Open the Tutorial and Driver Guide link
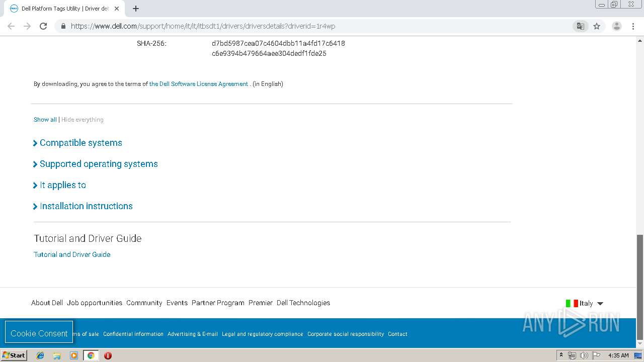This screenshot has width=644, height=362. [72, 254]
